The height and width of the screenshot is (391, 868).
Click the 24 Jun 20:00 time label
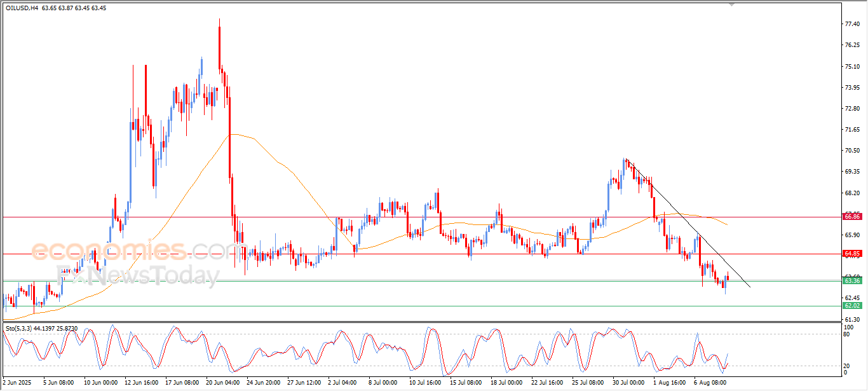[x=264, y=383]
